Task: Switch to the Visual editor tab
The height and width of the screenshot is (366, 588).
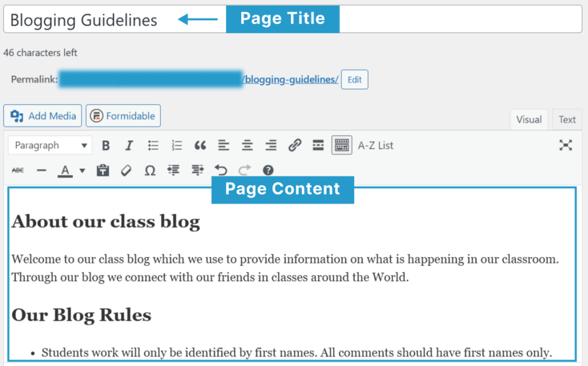Action: point(529,120)
